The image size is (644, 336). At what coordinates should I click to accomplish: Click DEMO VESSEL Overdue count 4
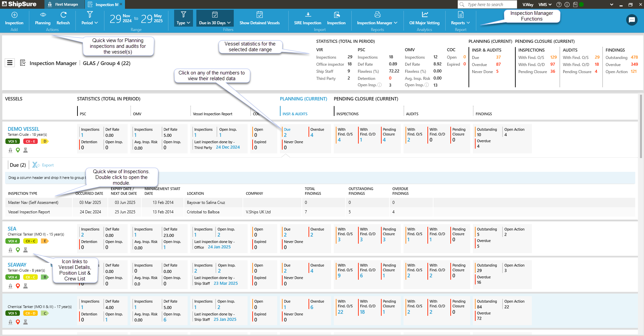tap(312, 135)
